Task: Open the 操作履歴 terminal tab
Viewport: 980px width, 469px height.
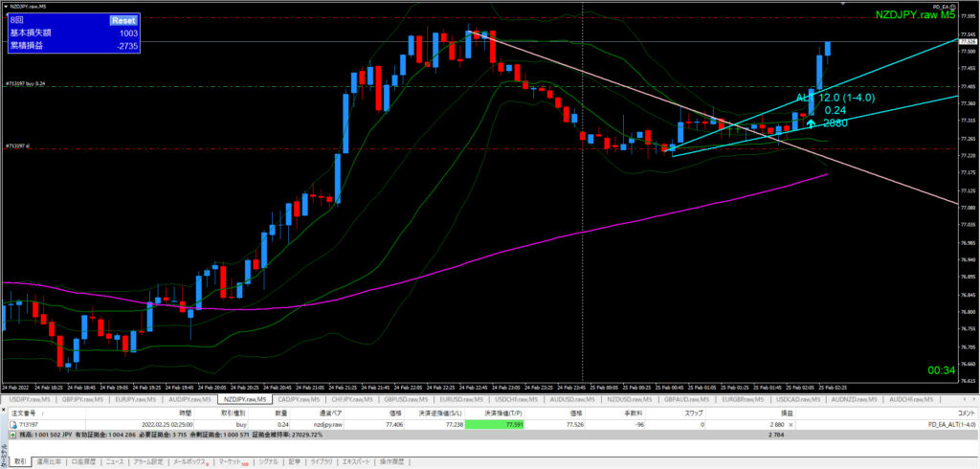Action: (x=391, y=462)
